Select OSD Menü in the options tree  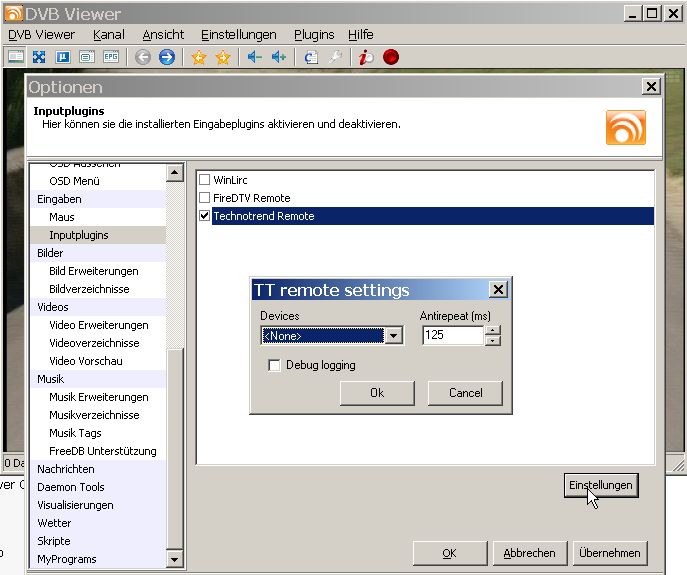click(74, 181)
